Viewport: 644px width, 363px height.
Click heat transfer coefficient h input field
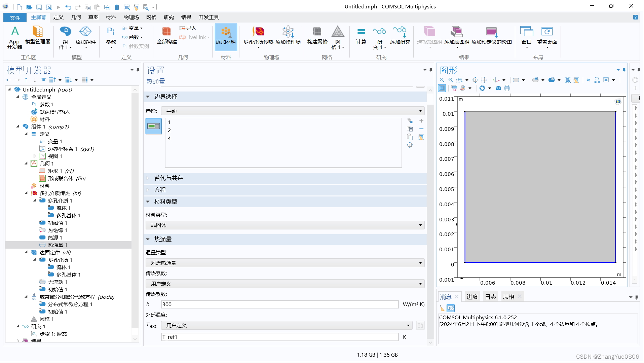(280, 304)
